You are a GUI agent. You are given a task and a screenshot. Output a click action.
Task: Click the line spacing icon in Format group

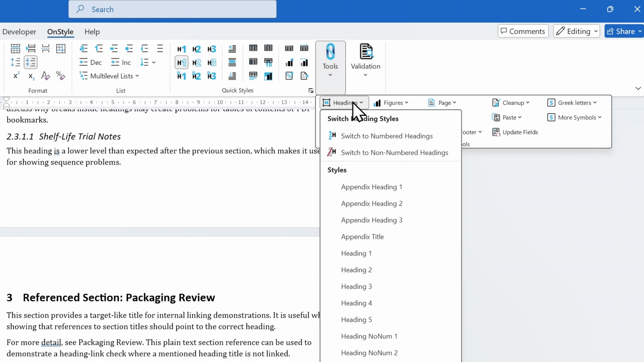click(x=15, y=62)
